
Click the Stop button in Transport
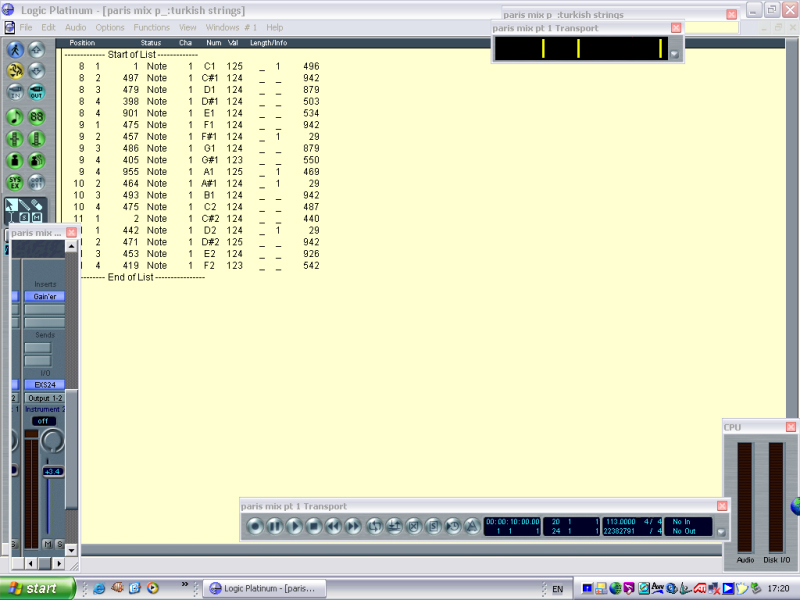click(x=313, y=526)
